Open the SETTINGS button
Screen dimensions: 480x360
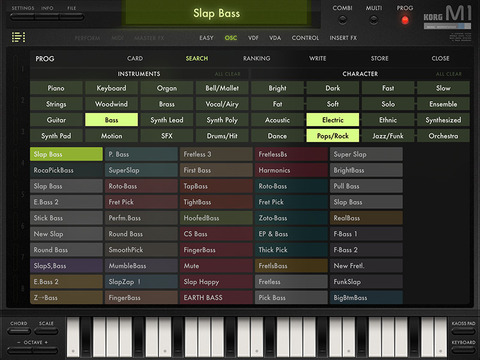click(23, 17)
